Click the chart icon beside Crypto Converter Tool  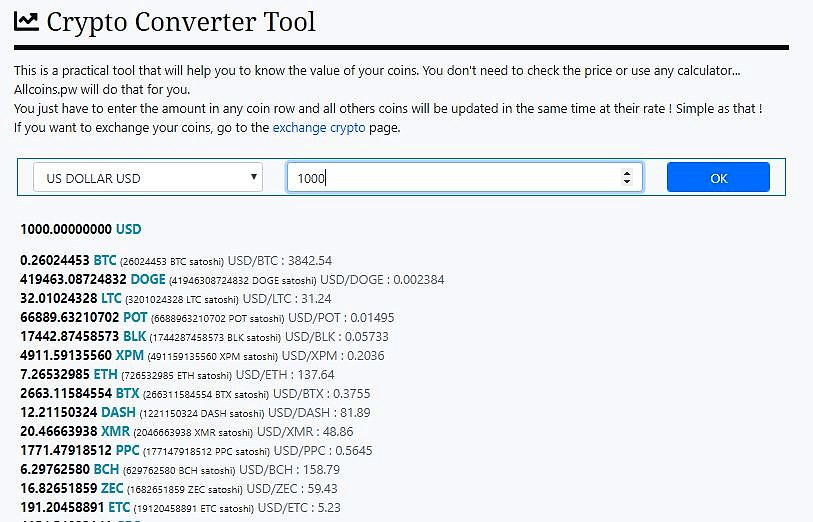[26, 21]
